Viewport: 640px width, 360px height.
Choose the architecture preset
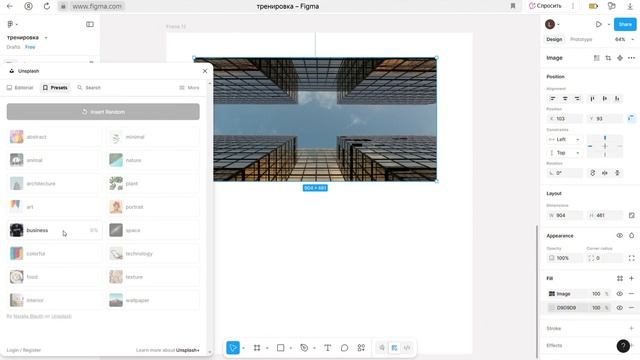point(54,184)
